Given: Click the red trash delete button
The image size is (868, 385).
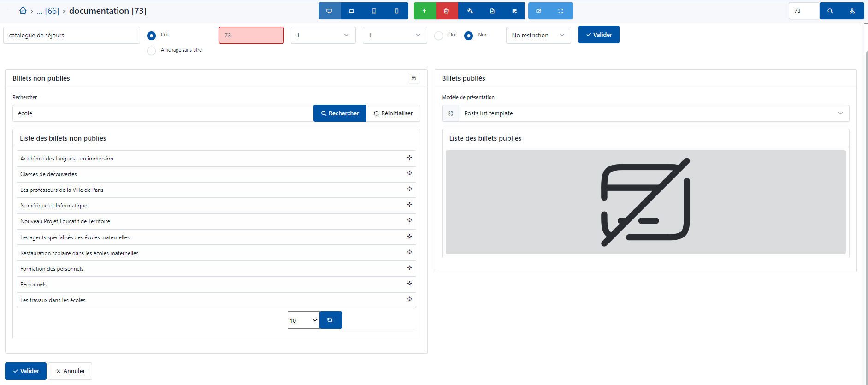Looking at the screenshot, I should 446,11.
